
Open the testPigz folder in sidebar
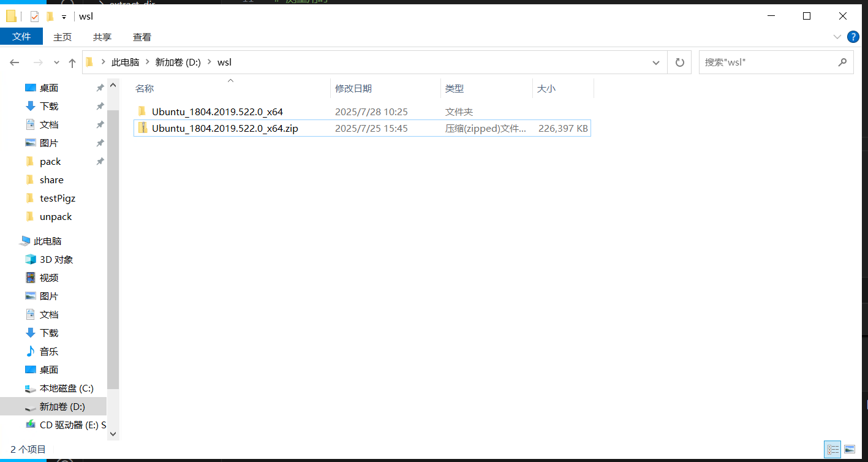pyautogui.click(x=58, y=198)
